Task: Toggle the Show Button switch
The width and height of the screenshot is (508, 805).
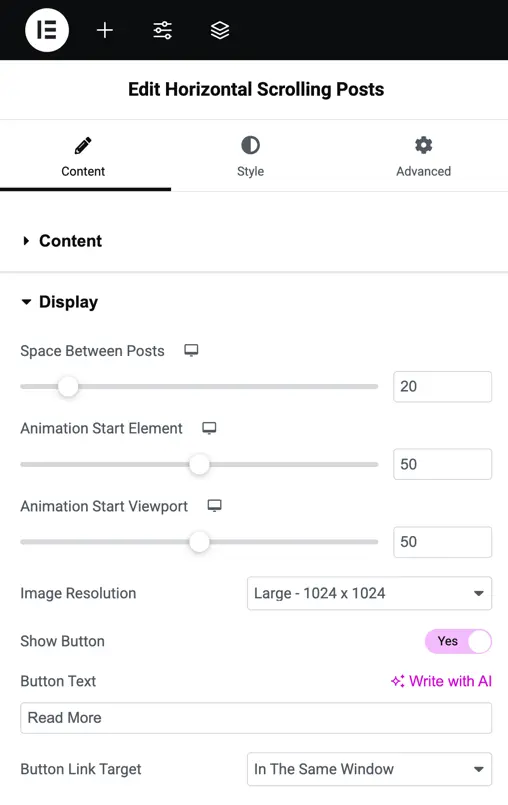Action: [x=458, y=641]
